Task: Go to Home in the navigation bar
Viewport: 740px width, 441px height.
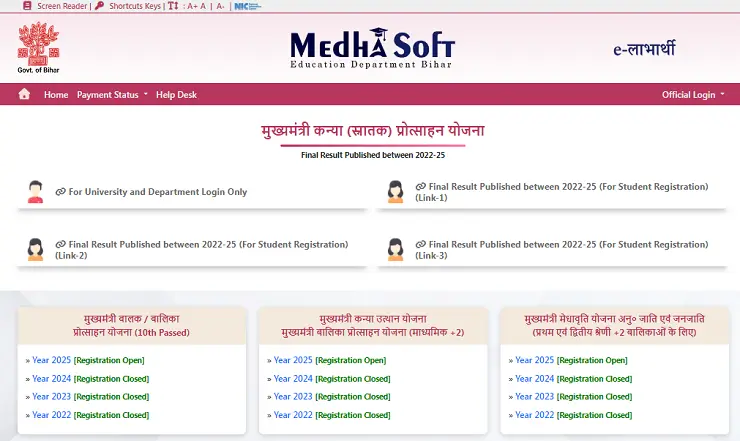Action: coord(56,95)
